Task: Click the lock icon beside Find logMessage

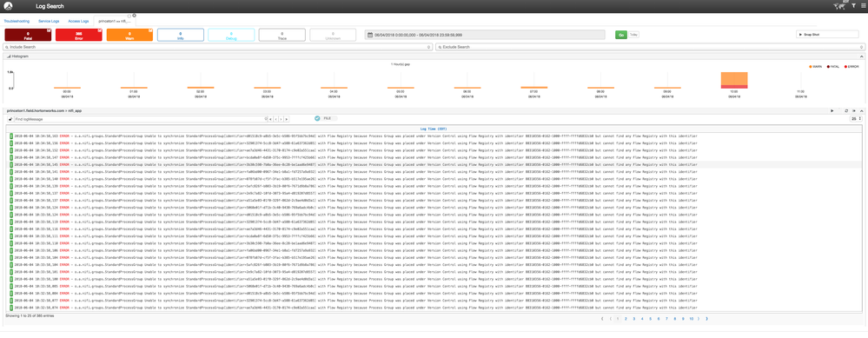Action: point(10,119)
